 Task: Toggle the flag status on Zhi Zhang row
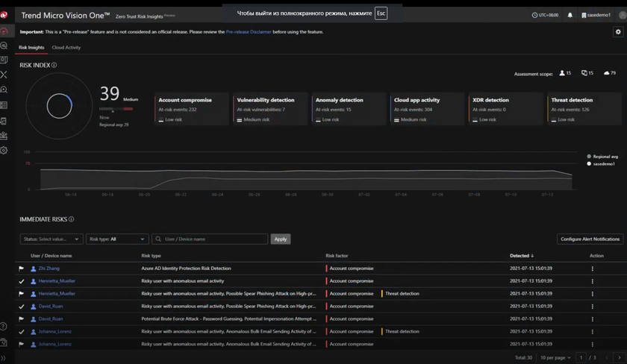(22, 269)
